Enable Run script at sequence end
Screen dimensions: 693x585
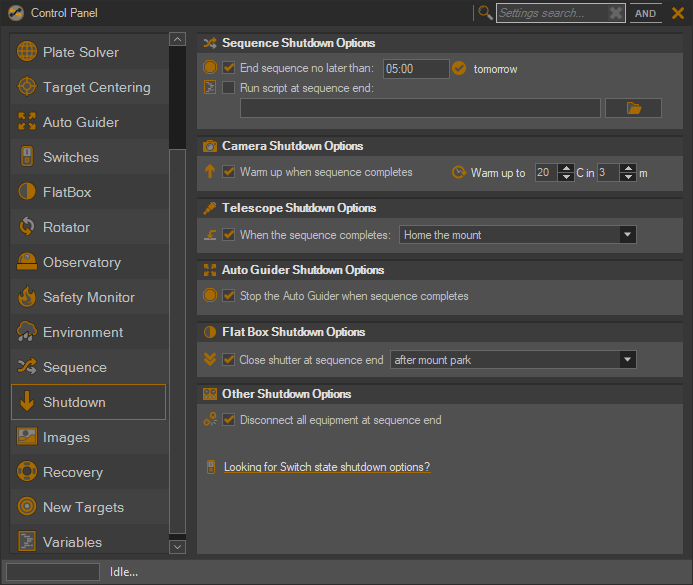coord(228,87)
